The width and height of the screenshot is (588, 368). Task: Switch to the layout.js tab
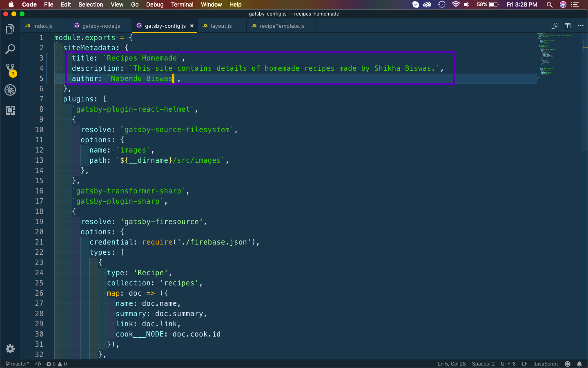222,26
